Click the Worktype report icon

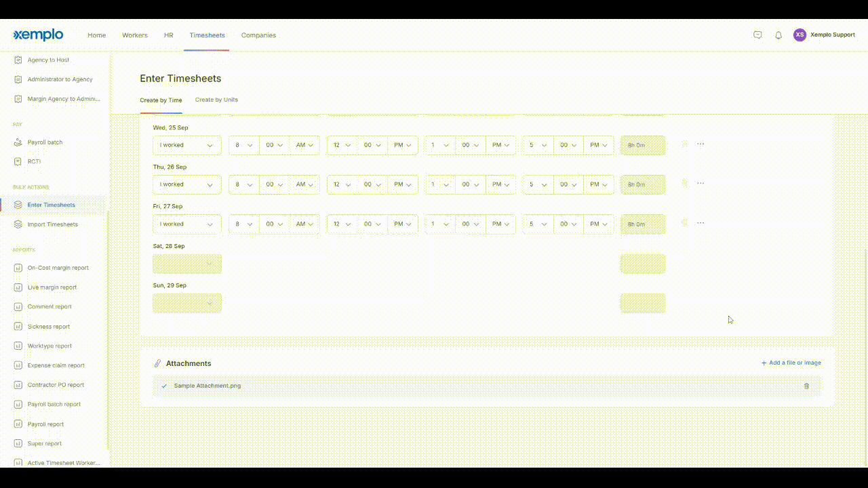[18, 346]
